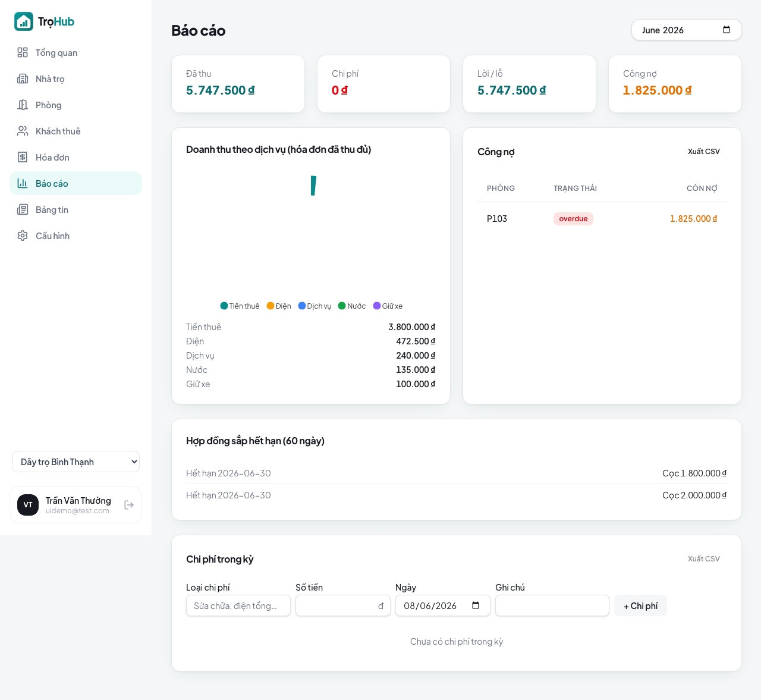
Task: Click the Trần Văn Thường user name
Action: (78, 501)
